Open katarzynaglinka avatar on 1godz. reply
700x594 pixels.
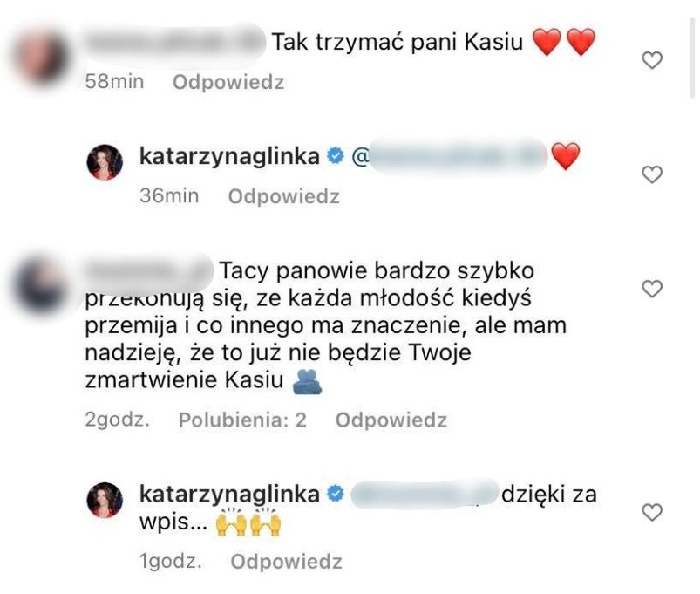(x=105, y=500)
